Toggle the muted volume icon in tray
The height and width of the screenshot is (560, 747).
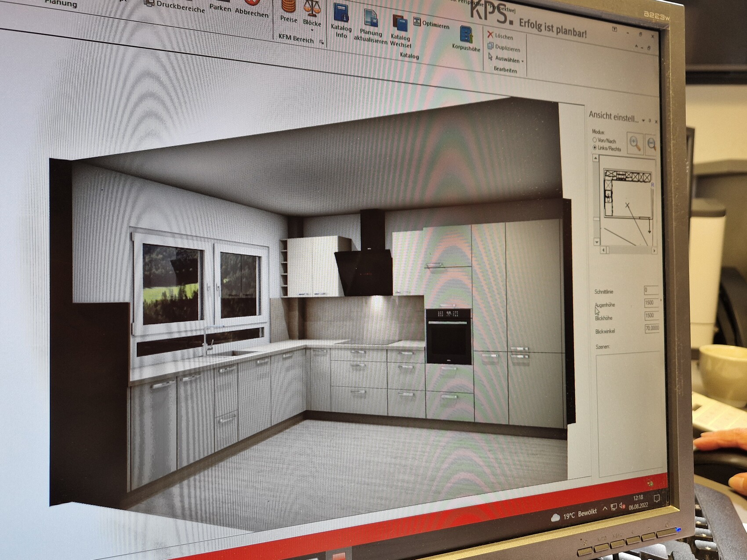[x=622, y=506]
